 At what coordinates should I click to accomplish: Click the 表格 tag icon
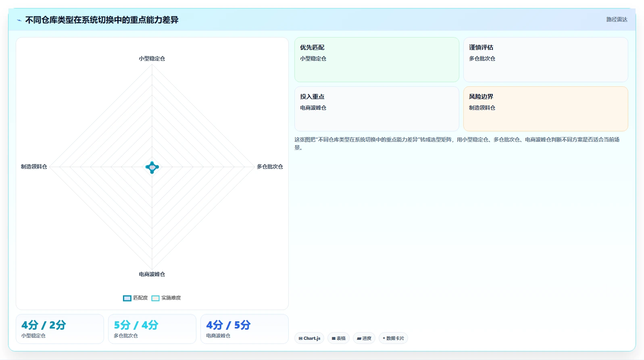point(333,339)
